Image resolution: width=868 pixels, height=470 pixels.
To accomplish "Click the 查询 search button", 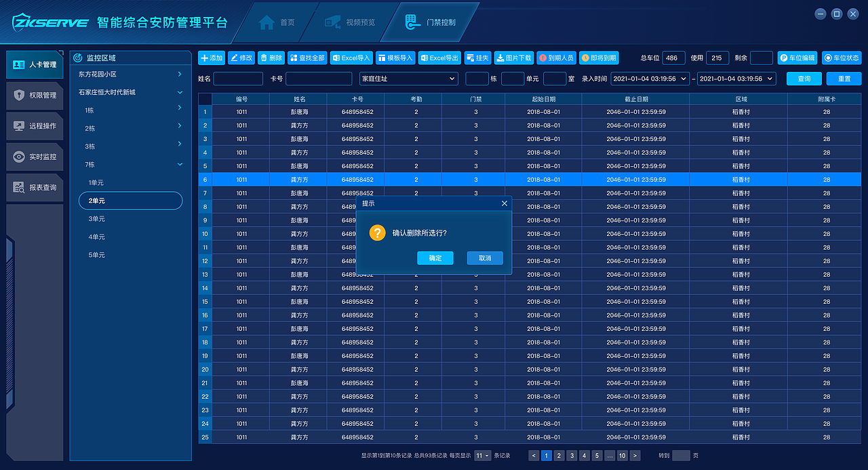I will click(804, 79).
